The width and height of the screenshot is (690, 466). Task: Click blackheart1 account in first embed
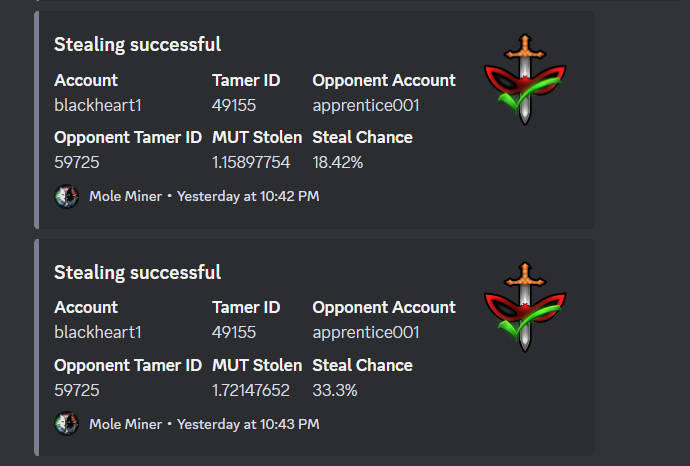tap(98, 106)
